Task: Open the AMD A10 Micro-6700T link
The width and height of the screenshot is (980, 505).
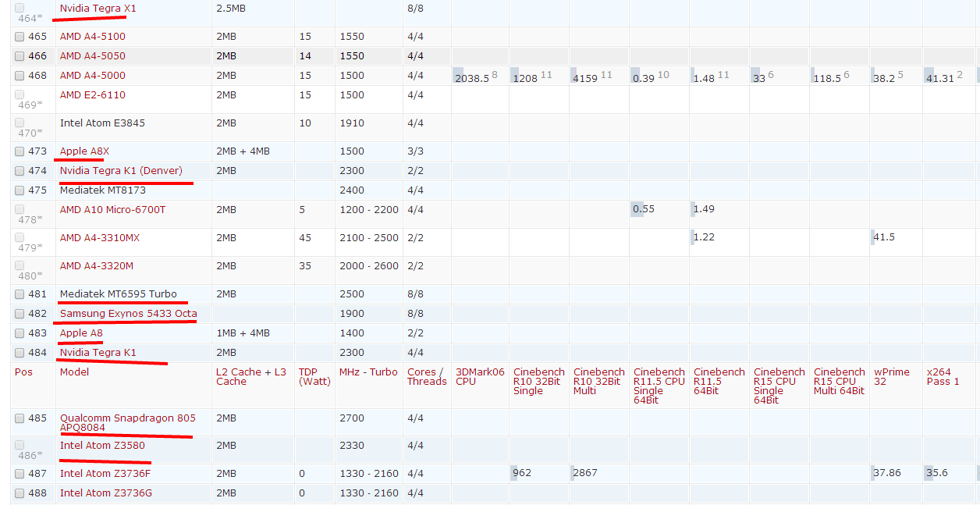Action: 113,209
